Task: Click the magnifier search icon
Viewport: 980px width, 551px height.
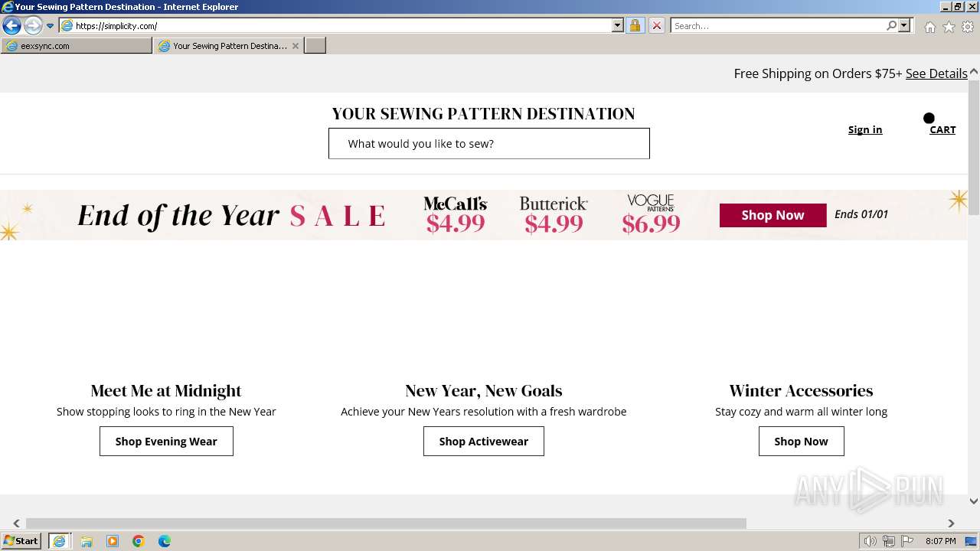Action: (891, 25)
